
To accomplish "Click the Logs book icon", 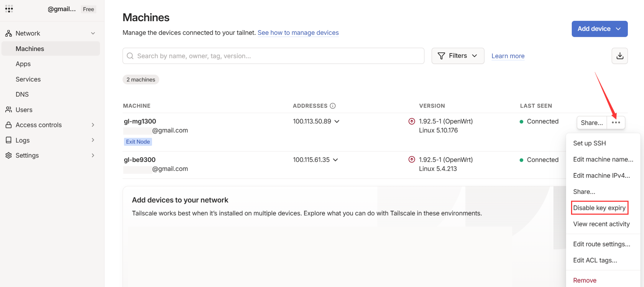I will click(9, 140).
